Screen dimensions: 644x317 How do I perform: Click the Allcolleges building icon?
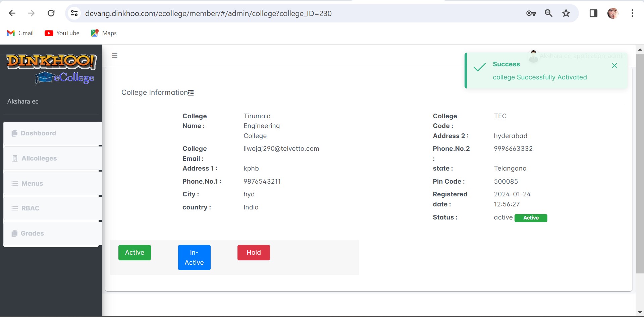[15, 158]
